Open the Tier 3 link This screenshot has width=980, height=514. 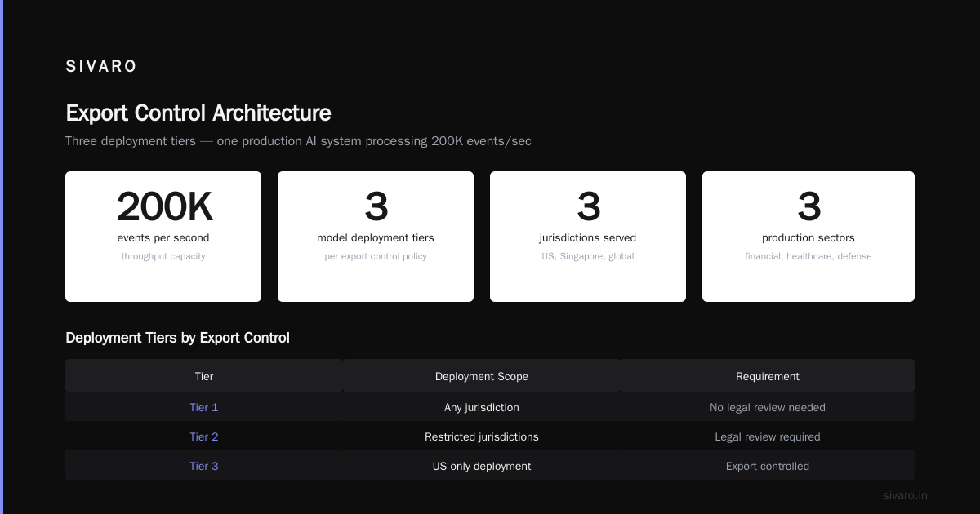click(x=204, y=466)
